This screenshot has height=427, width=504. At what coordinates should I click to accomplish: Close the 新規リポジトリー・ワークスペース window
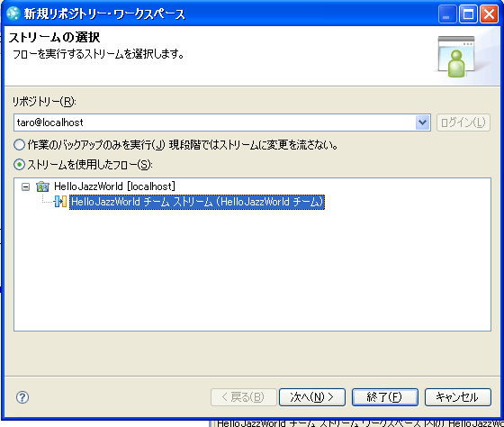coord(490,14)
